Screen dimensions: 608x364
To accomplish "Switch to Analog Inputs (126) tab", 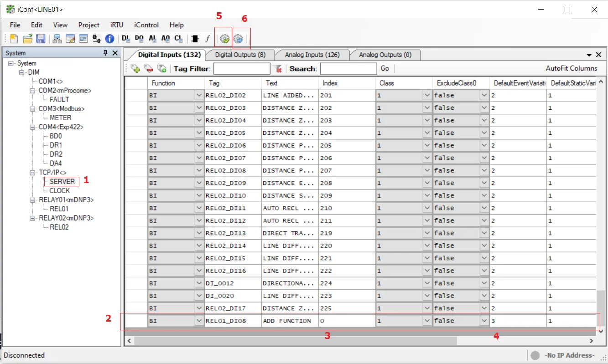I will coord(312,55).
